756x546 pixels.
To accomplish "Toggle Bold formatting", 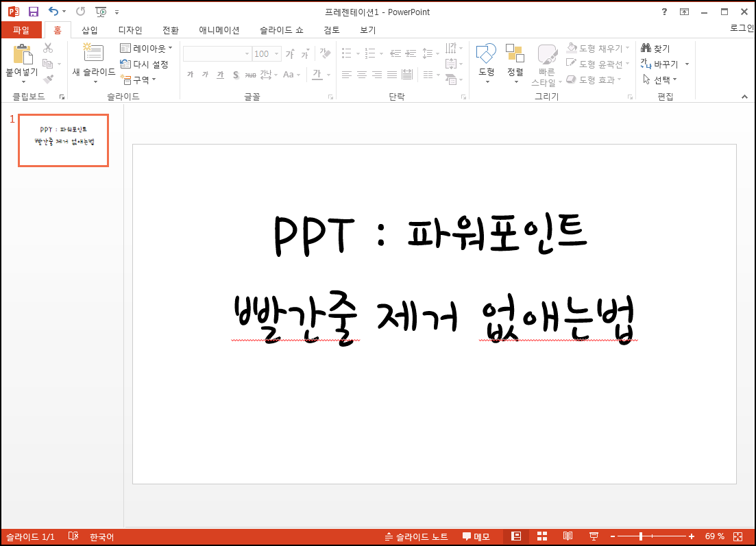I will (x=191, y=75).
